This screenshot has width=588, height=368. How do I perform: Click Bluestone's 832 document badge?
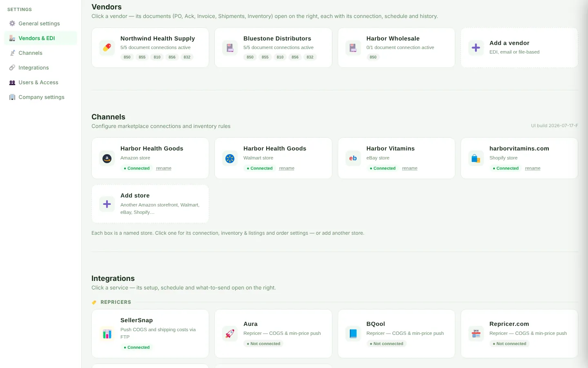[310, 57]
